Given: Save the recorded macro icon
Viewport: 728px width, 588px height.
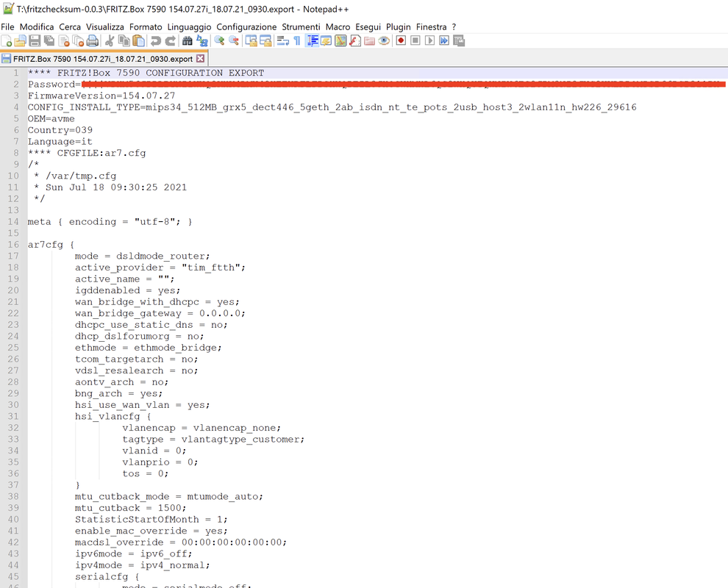Looking at the screenshot, I should [x=459, y=41].
